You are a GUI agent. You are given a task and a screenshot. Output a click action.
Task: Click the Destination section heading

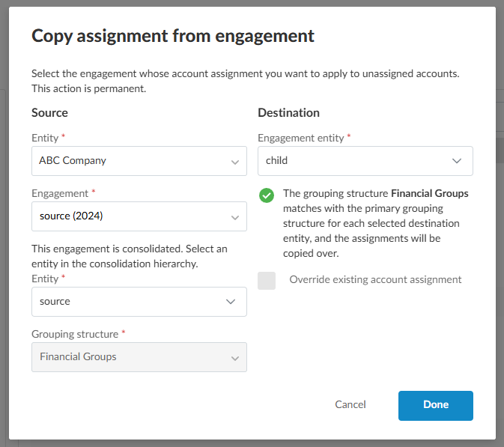point(288,113)
